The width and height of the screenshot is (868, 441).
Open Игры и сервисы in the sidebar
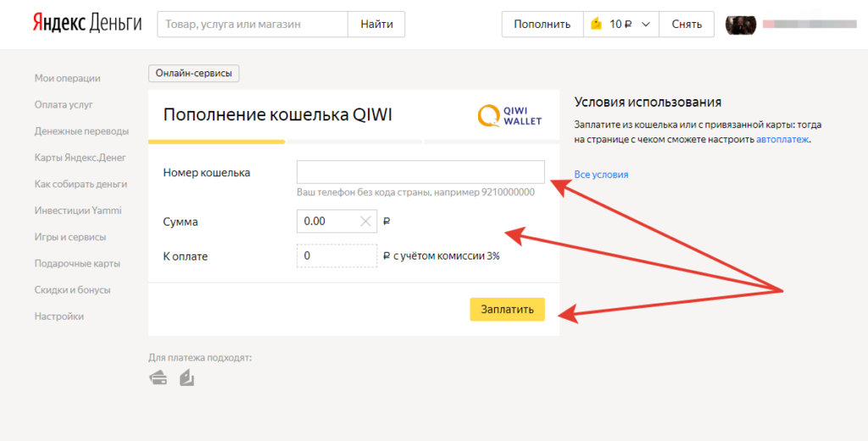point(70,237)
